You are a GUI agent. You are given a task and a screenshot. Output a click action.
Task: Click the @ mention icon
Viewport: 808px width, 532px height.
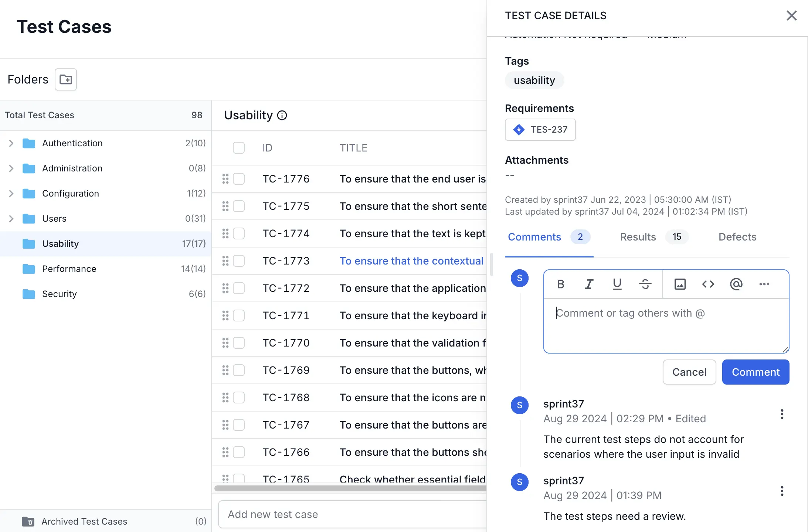click(x=736, y=284)
